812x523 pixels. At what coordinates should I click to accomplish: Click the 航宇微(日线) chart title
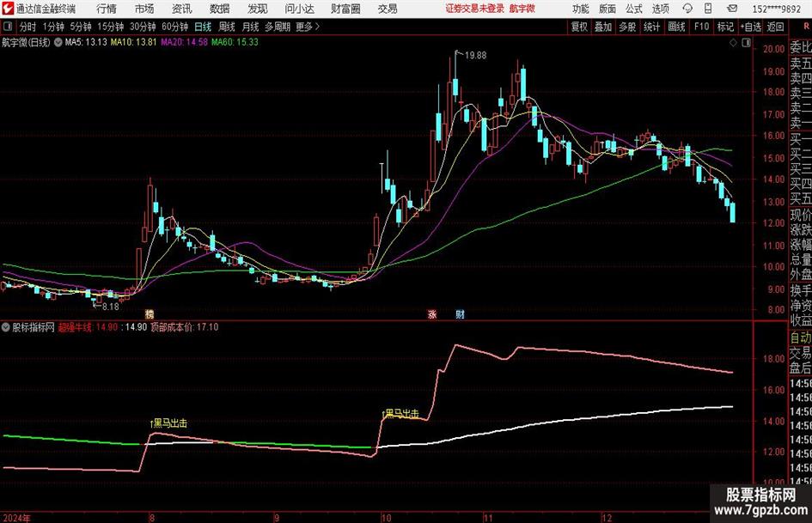[26, 42]
